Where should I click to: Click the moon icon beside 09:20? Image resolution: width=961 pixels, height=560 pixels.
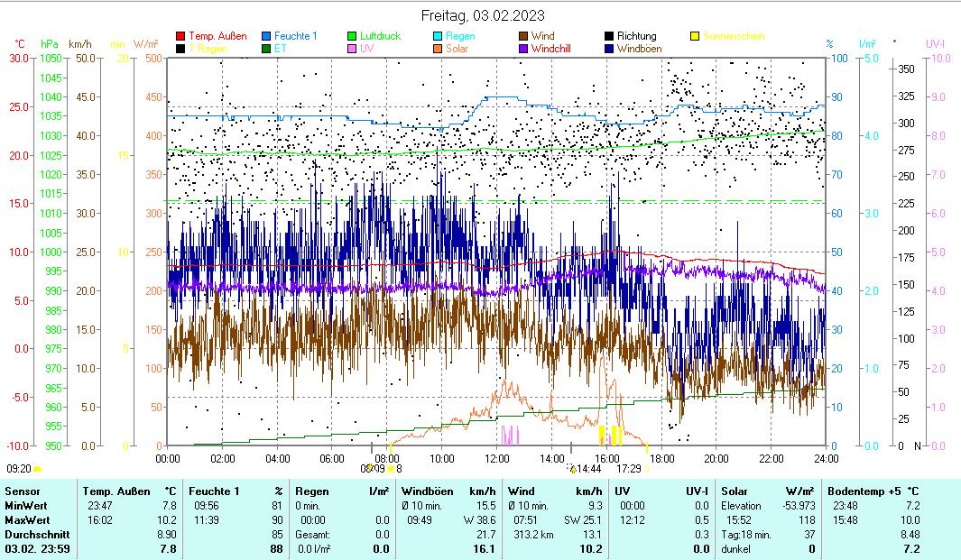pos(38,469)
